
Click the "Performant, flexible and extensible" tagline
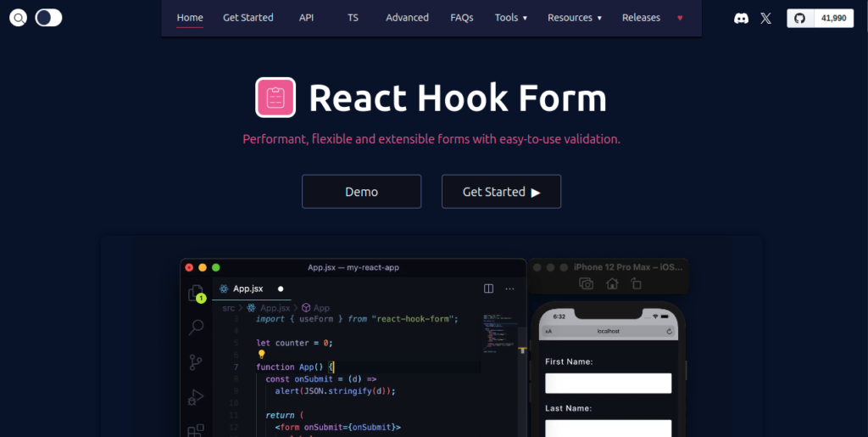pos(431,139)
